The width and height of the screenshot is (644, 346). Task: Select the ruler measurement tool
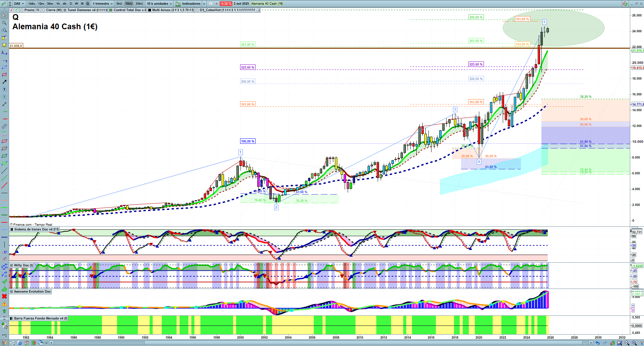(4, 126)
